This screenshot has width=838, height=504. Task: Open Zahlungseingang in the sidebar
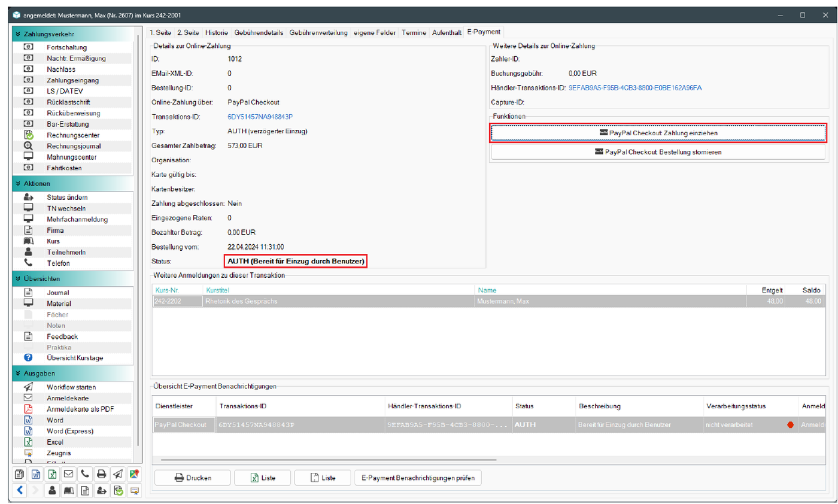[73, 80]
